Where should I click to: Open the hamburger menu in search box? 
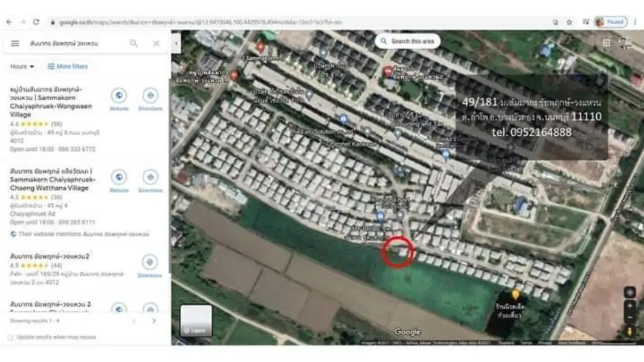coord(14,43)
